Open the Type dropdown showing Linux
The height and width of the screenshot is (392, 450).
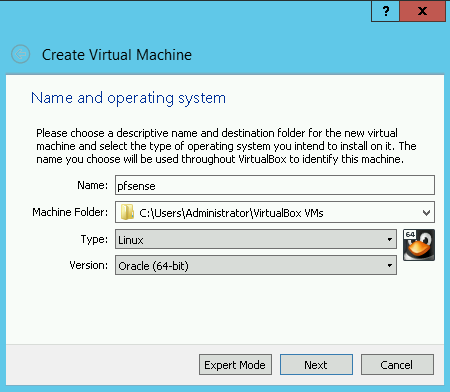[x=256, y=239]
